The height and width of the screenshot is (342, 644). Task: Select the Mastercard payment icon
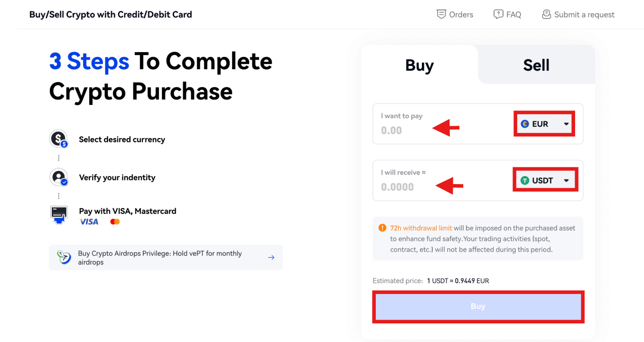point(114,221)
